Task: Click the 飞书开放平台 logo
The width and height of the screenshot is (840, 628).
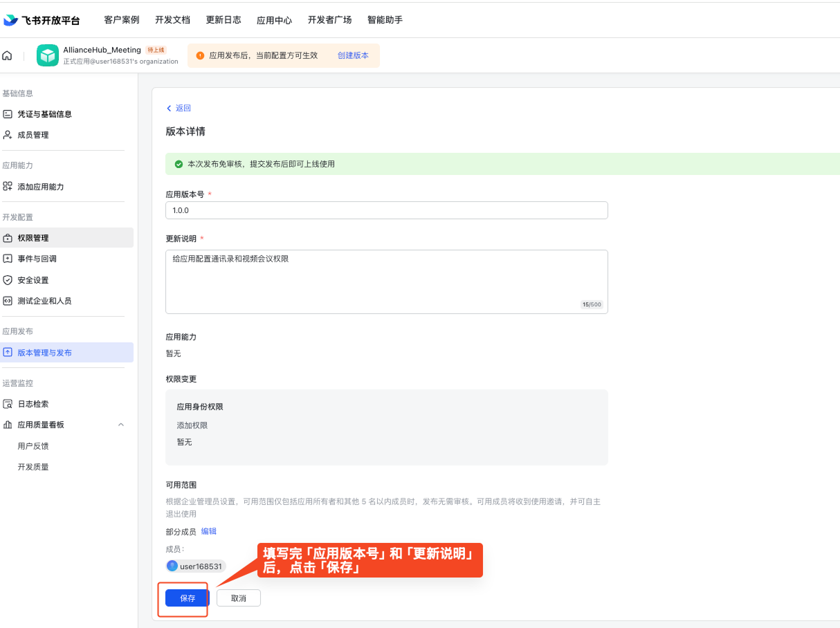Action: (x=40, y=20)
